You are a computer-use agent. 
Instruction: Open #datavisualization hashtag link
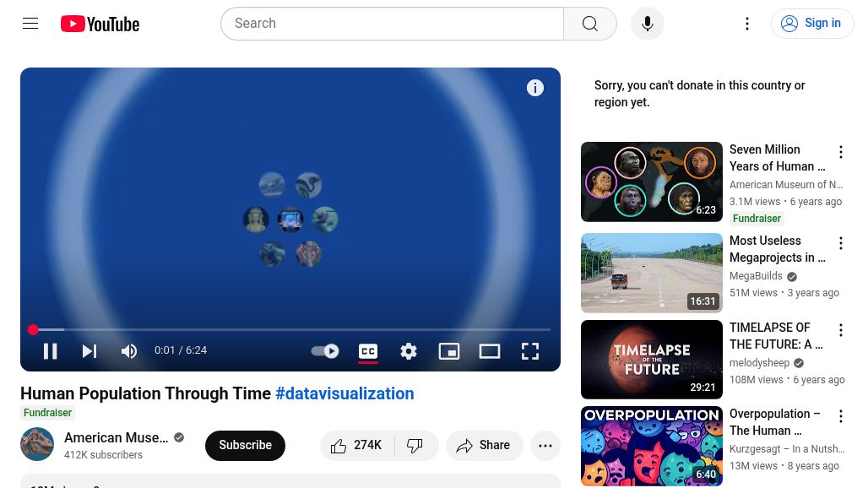(x=344, y=393)
